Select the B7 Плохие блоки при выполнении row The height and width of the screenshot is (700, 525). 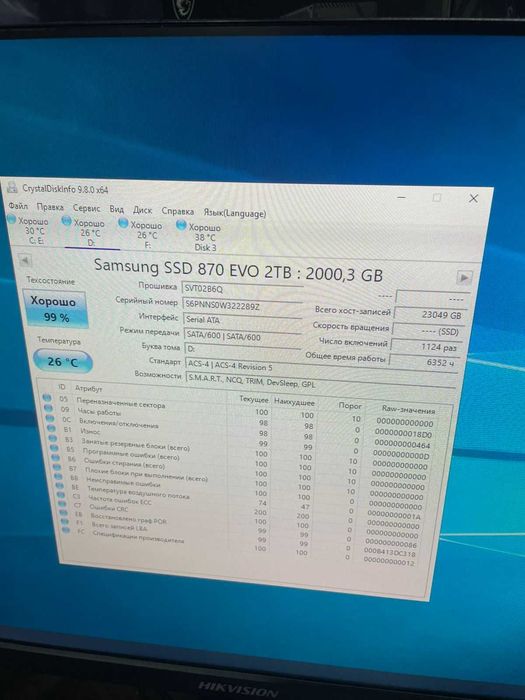pos(239,481)
